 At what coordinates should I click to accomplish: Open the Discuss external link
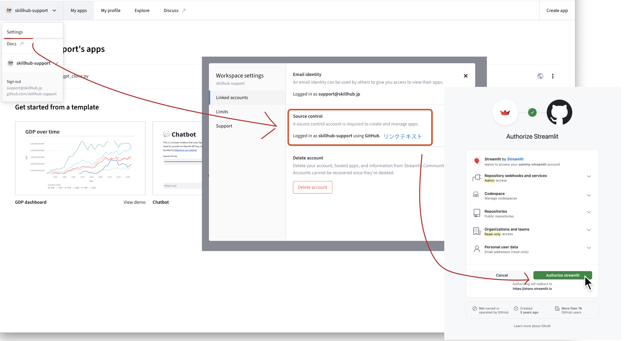click(x=174, y=10)
